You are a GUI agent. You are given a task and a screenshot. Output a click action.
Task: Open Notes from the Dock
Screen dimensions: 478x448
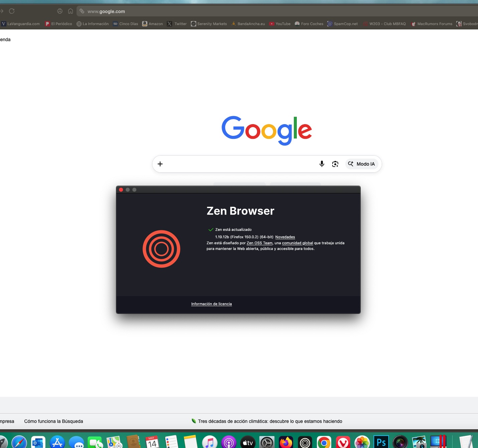pyautogui.click(x=191, y=442)
